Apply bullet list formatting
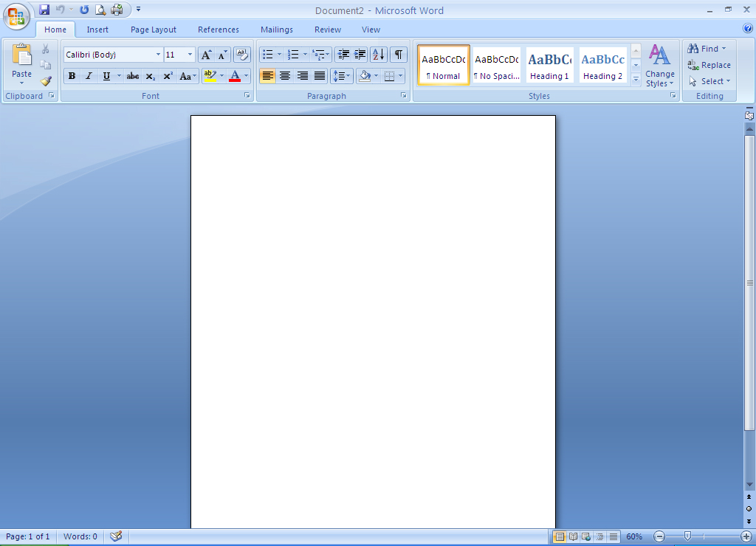The width and height of the screenshot is (756, 546). click(x=269, y=54)
